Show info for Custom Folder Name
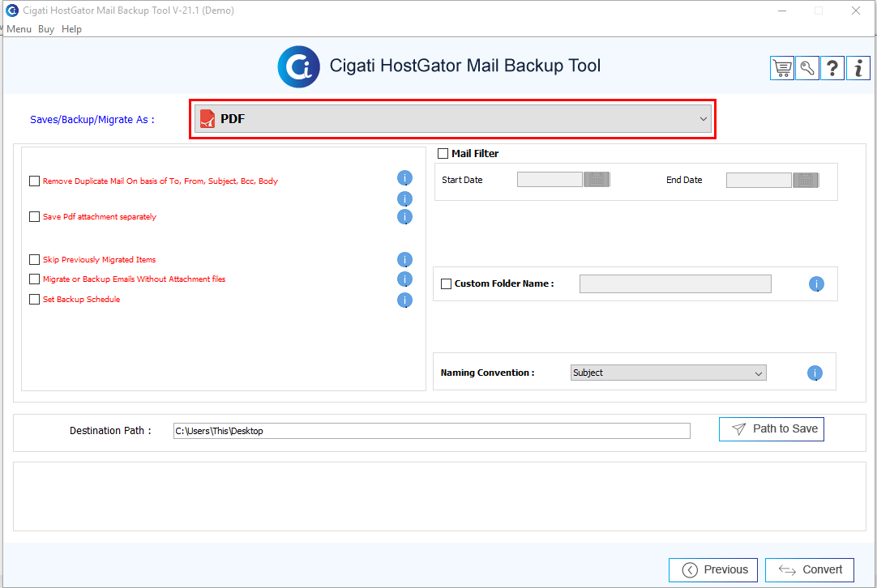 (x=816, y=284)
